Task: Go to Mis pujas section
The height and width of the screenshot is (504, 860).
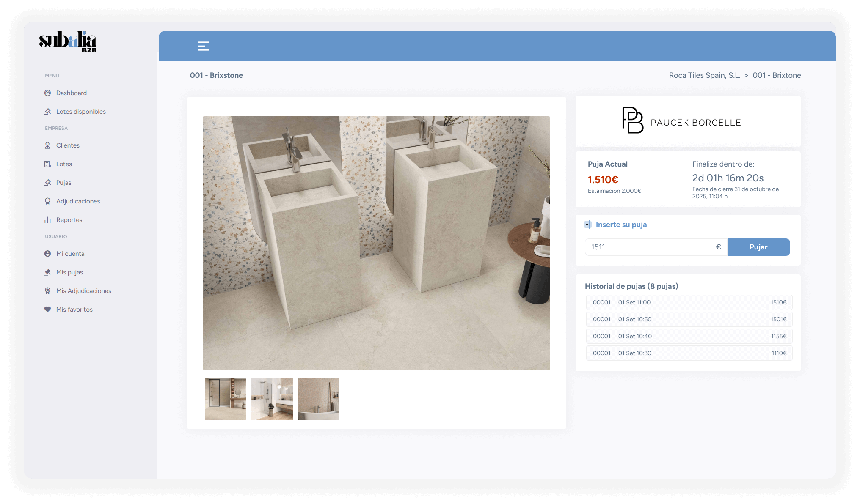Action: click(x=69, y=272)
